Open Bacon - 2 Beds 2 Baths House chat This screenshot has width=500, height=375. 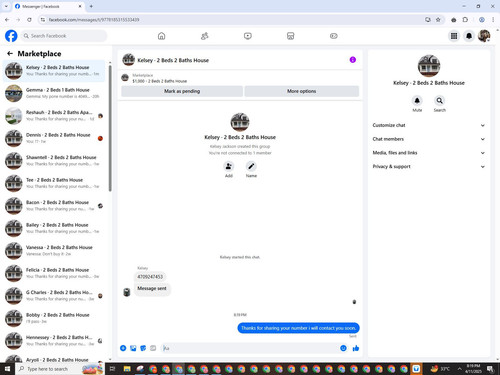point(54,206)
